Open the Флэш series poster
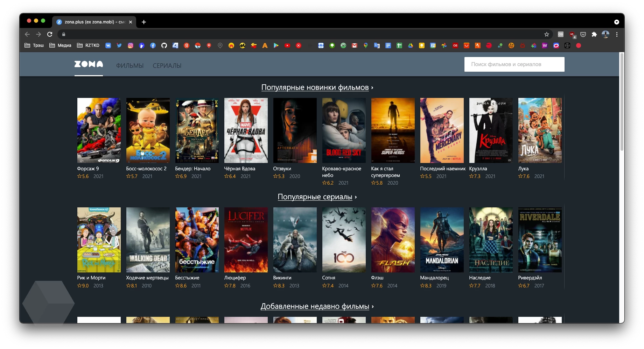The height and width of the screenshot is (349, 644). (393, 240)
